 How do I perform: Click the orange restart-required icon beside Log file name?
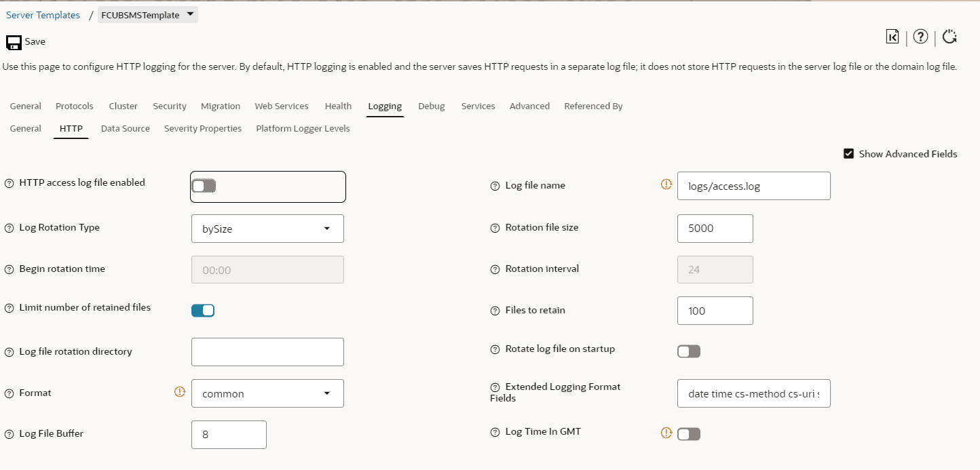(x=666, y=184)
